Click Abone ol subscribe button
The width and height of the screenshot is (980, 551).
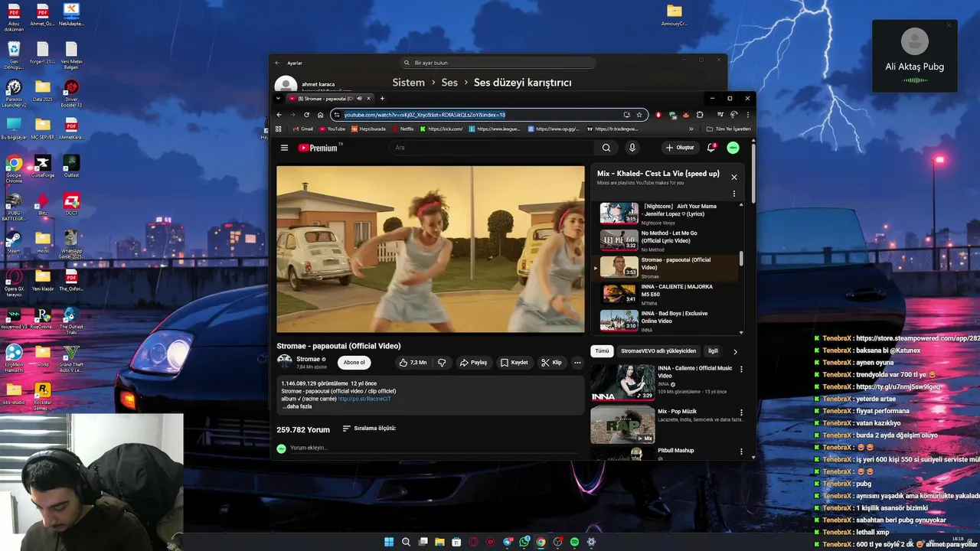(x=354, y=363)
